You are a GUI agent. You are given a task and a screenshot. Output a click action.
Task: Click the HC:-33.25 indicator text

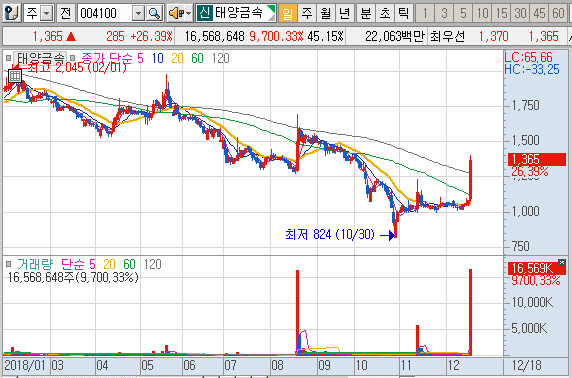(532, 69)
